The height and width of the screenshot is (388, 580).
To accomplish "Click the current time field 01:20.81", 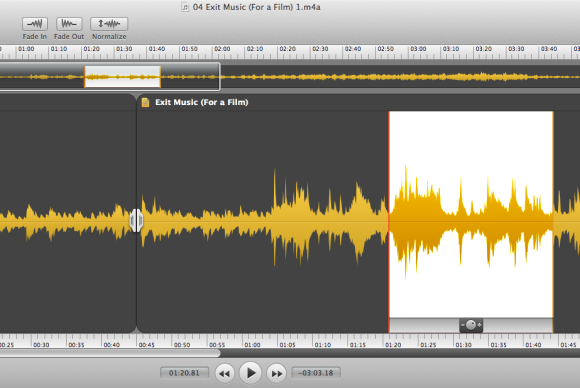I will [184, 373].
